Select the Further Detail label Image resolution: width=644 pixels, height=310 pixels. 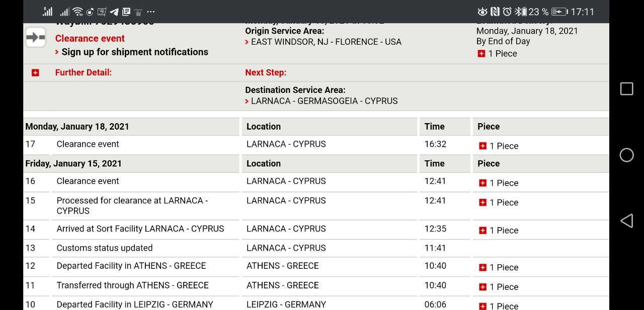[x=84, y=72]
